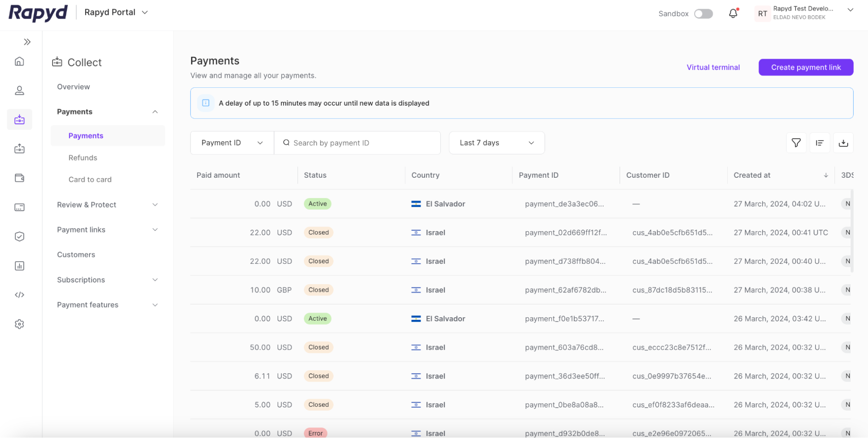Open the Payment ID search type dropdown

[x=231, y=143]
